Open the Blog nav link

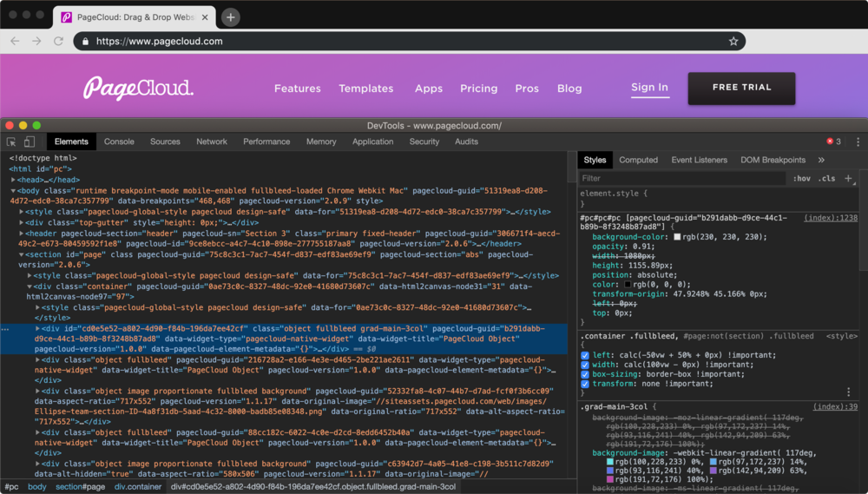coord(569,89)
